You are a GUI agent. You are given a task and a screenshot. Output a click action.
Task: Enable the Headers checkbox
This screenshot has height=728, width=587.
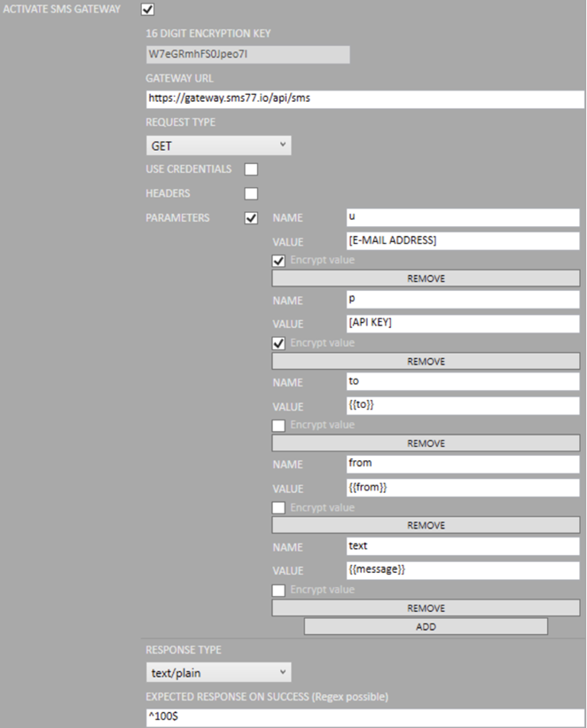pyautogui.click(x=251, y=193)
